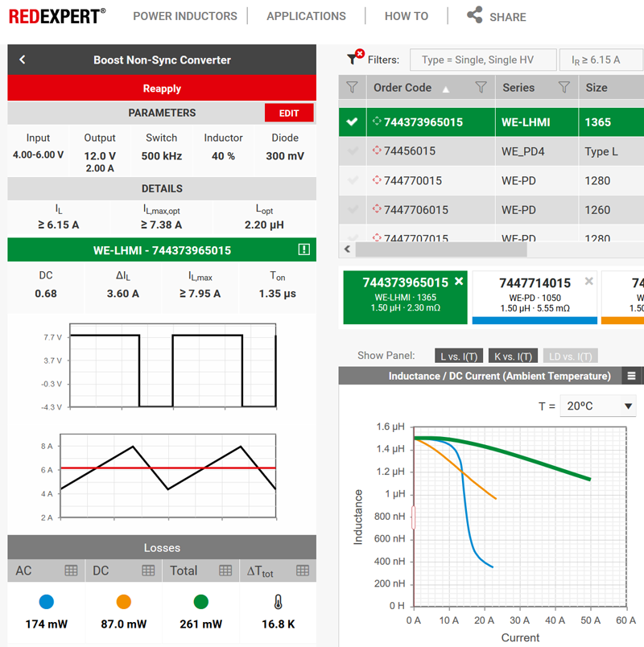Click order code 74456015 in table
644x647 pixels.
pos(410,151)
